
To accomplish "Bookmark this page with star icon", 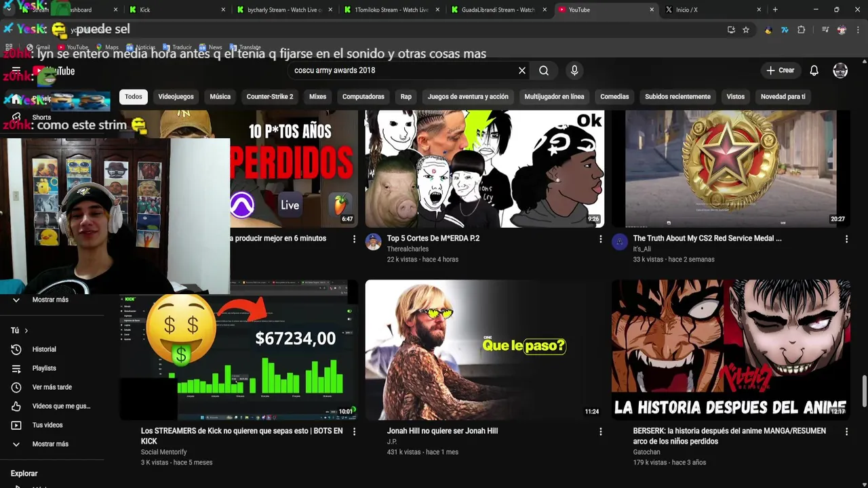I will pyautogui.click(x=746, y=30).
